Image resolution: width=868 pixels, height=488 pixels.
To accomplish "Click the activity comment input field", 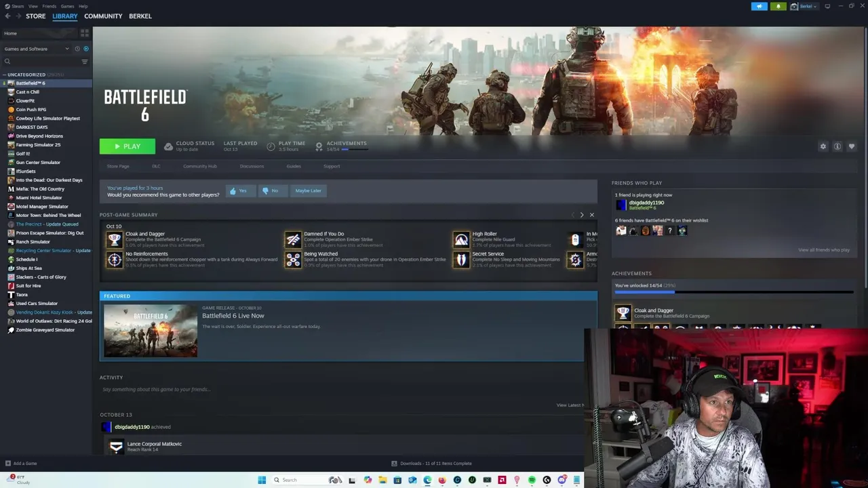I will click(341, 390).
